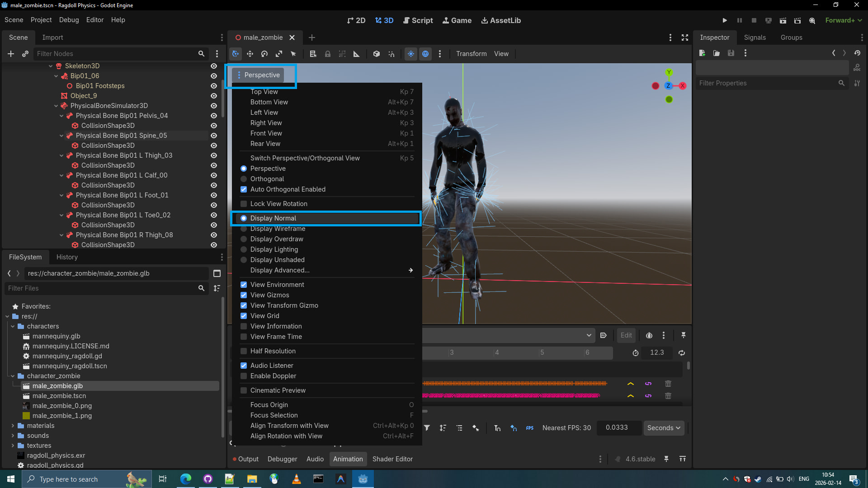Toggle distraction free mode icon
The width and height of the screenshot is (868, 488).
click(685, 38)
